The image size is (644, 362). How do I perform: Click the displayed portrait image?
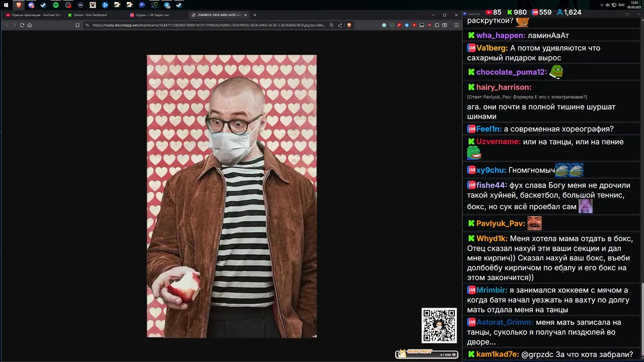231,196
